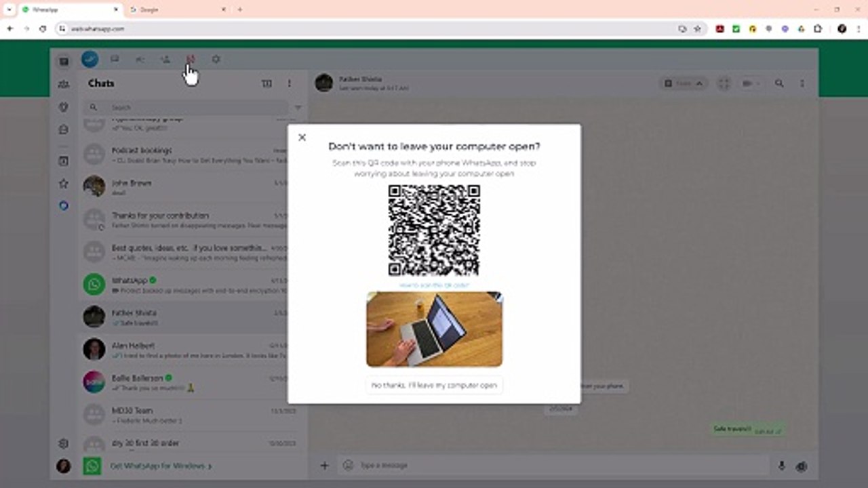Open the 'How to scan the QR code?' link
This screenshot has height=488, width=868.
[x=434, y=285]
